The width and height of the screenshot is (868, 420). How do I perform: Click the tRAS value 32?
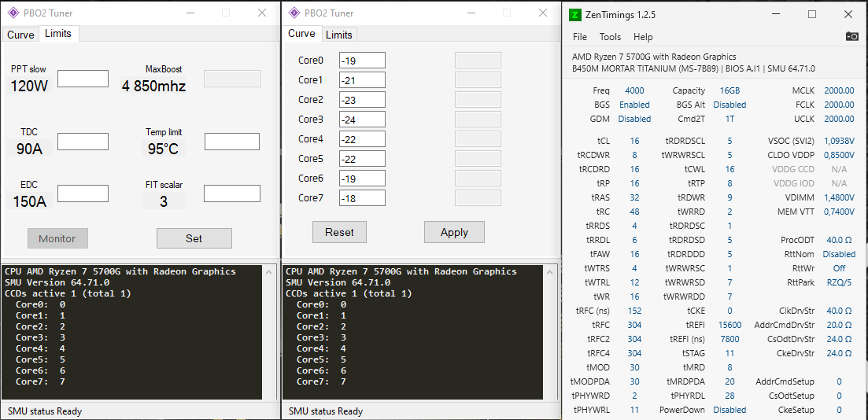tap(634, 197)
